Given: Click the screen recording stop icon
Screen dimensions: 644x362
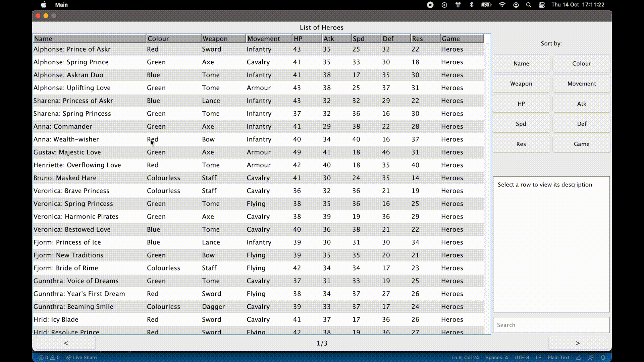Looking at the screenshot, I should pyautogui.click(x=430, y=5).
